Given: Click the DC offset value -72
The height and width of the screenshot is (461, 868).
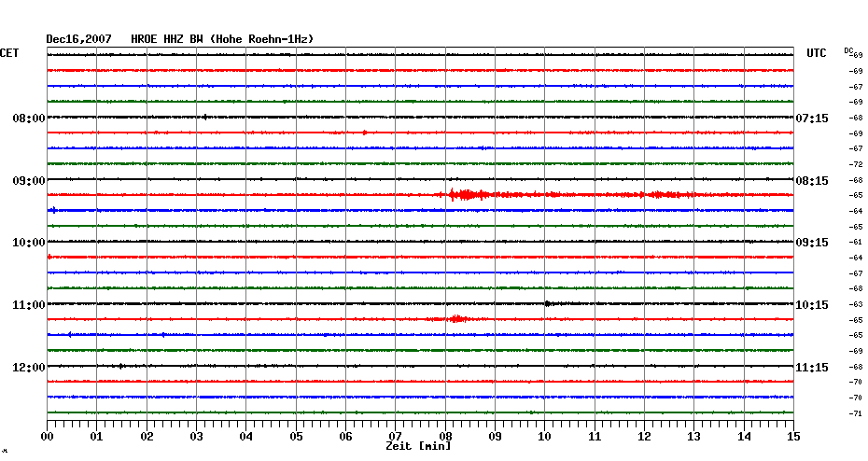Looking at the screenshot, I should click(x=856, y=165).
